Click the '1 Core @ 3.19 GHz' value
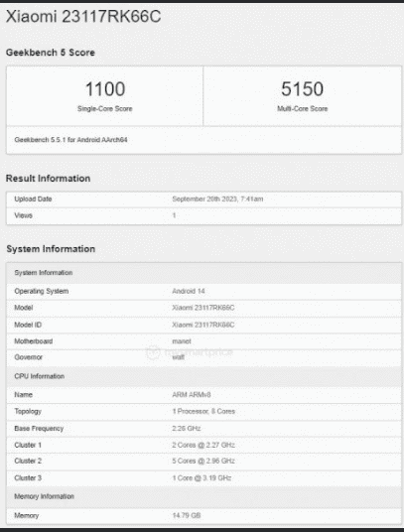404x532 pixels. (x=202, y=478)
